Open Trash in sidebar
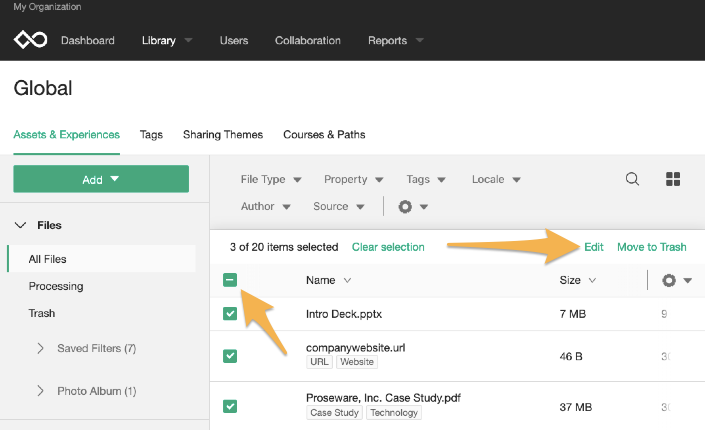Viewport: 705px width, 430px height. pyautogui.click(x=42, y=313)
